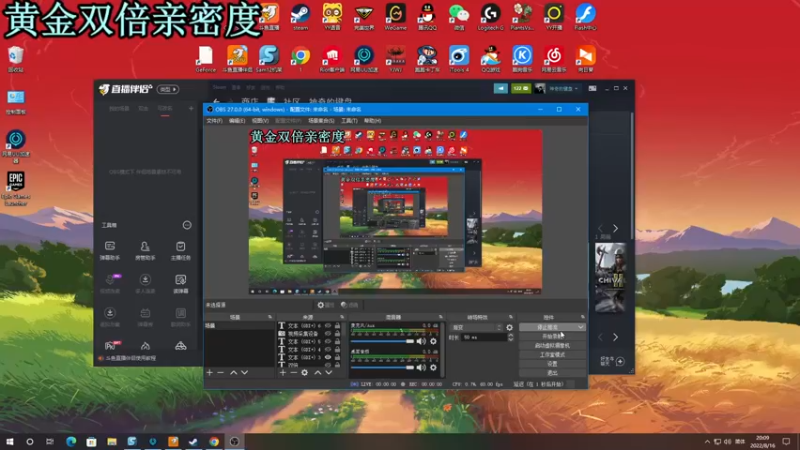
Task: Open Chrome from the taskbar
Action: (x=214, y=441)
